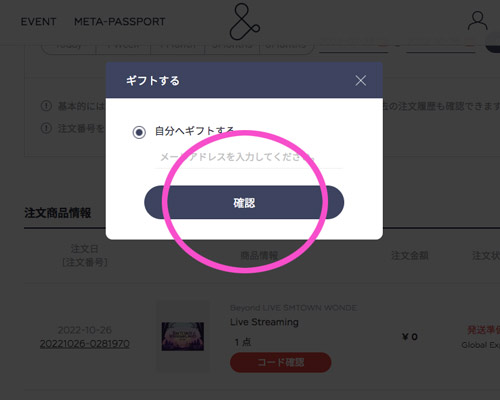500x400 pixels.
Task: Click the ampersand logo in header
Action: point(245,21)
